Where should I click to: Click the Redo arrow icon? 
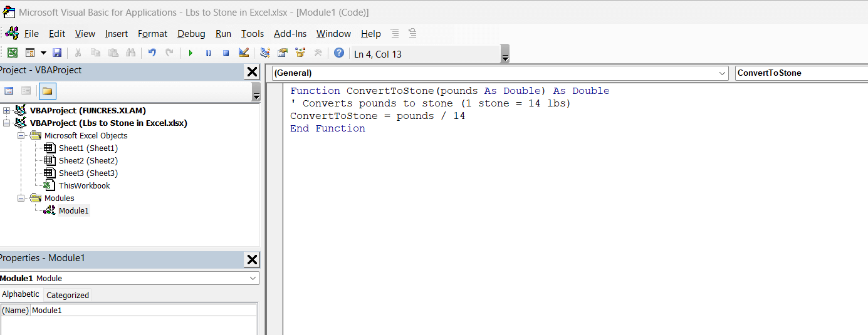click(x=169, y=53)
